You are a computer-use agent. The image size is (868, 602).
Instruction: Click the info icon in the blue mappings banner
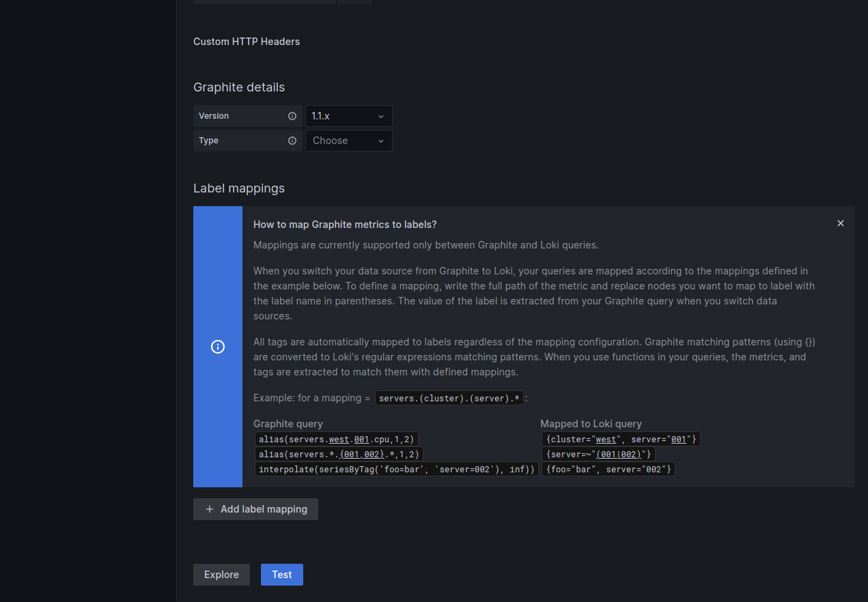218,347
